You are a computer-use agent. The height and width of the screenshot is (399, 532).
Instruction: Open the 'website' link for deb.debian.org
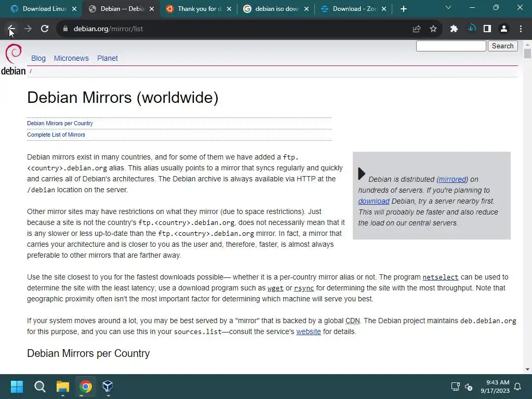coord(309,331)
